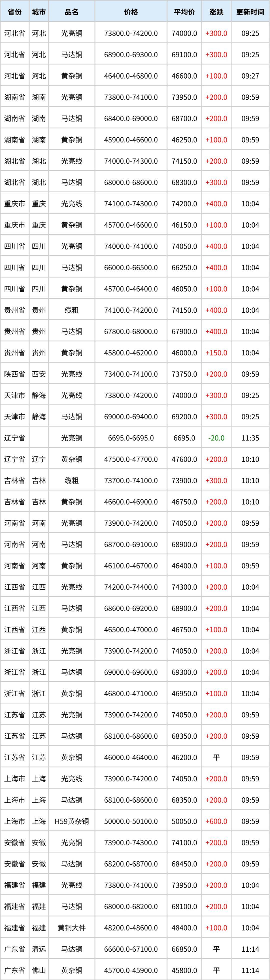Image resolution: width=270 pixels, height=980 pixels.
Task: Select price range 47500.0-47700.0
Action: coord(131,459)
